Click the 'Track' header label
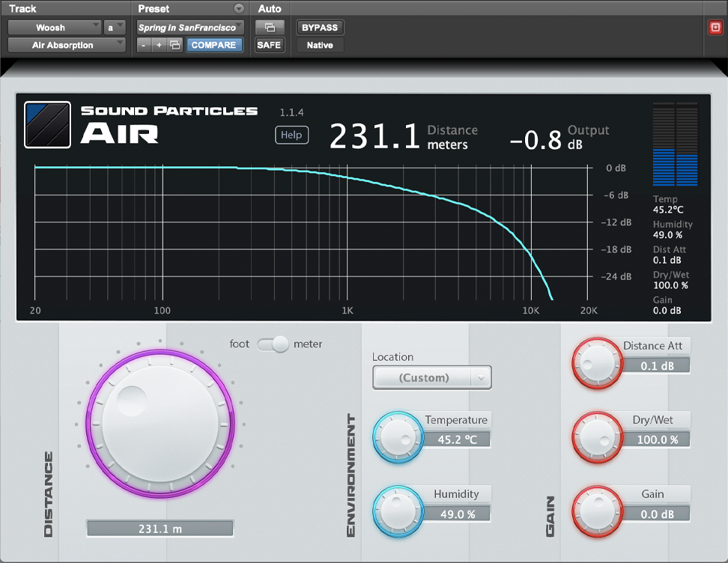The height and width of the screenshot is (563, 728). point(22,8)
